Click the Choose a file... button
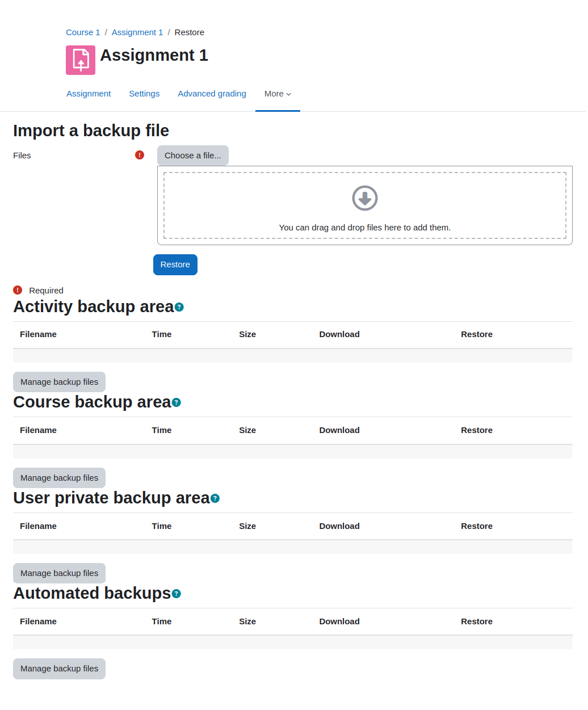This screenshot has width=588, height=710. click(193, 156)
